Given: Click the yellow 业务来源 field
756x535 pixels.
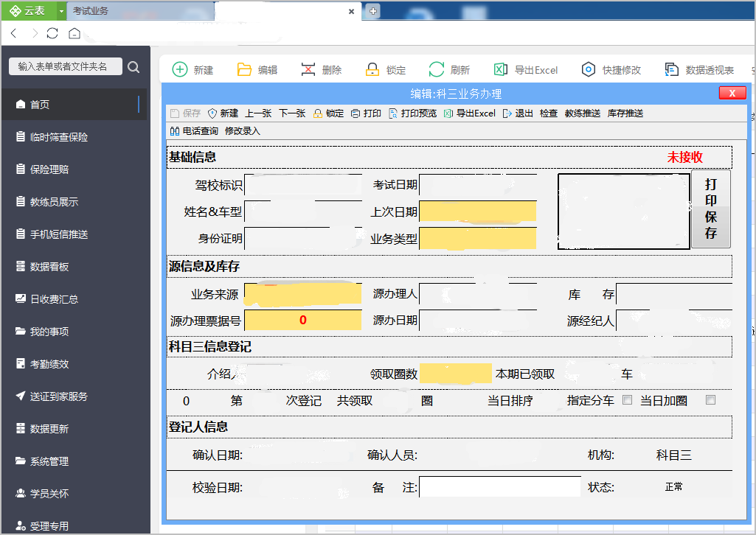Looking at the screenshot, I should pyautogui.click(x=303, y=294).
